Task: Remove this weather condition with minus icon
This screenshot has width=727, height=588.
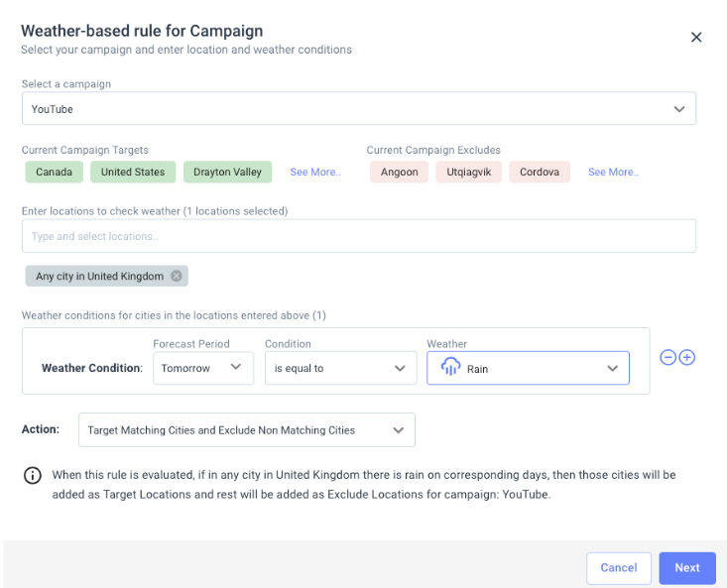Action: pyautogui.click(x=667, y=357)
